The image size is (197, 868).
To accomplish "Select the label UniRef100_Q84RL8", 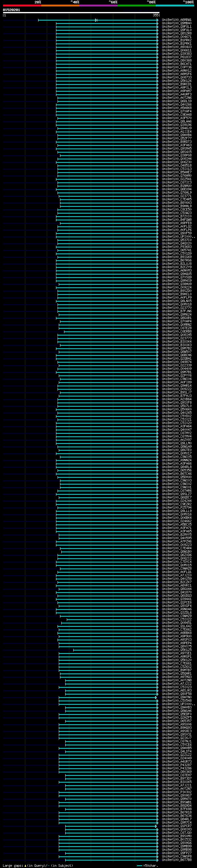I will 176,467.
